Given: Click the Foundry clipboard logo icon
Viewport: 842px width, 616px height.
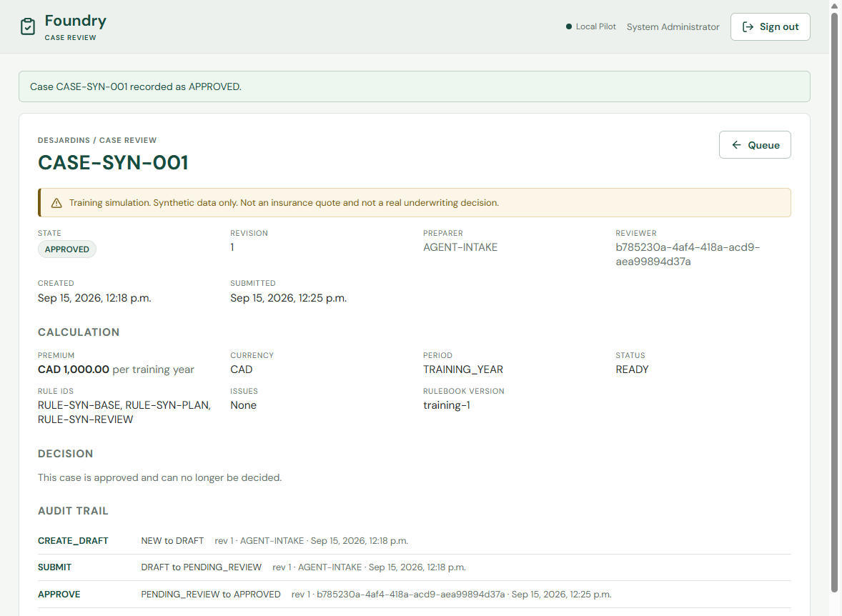Looking at the screenshot, I should (28, 26).
